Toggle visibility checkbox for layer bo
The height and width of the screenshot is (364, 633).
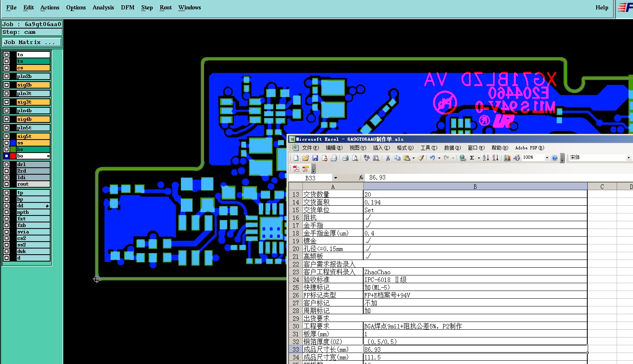(x=7, y=156)
